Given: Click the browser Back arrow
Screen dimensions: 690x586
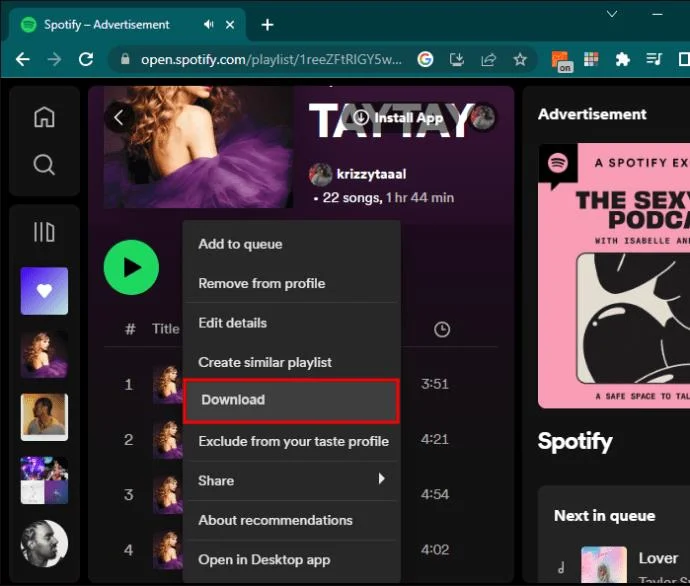Looking at the screenshot, I should pyautogui.click(x=22, y=59).
